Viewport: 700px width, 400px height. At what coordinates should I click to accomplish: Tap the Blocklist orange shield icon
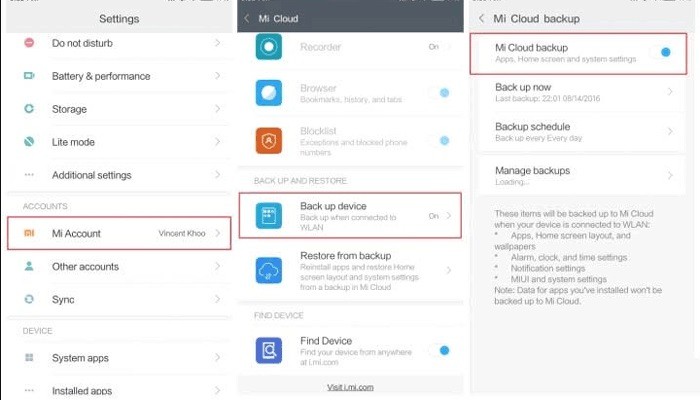coord(267,139)
